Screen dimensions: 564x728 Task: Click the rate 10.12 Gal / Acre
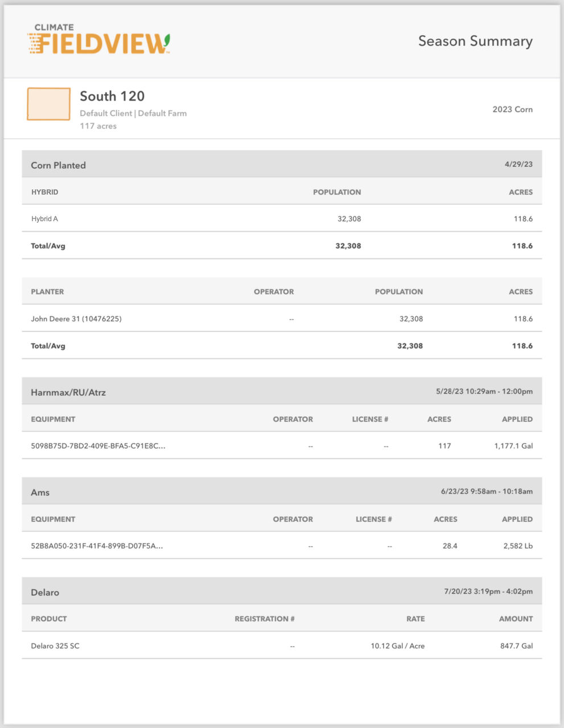coord(398,646)
